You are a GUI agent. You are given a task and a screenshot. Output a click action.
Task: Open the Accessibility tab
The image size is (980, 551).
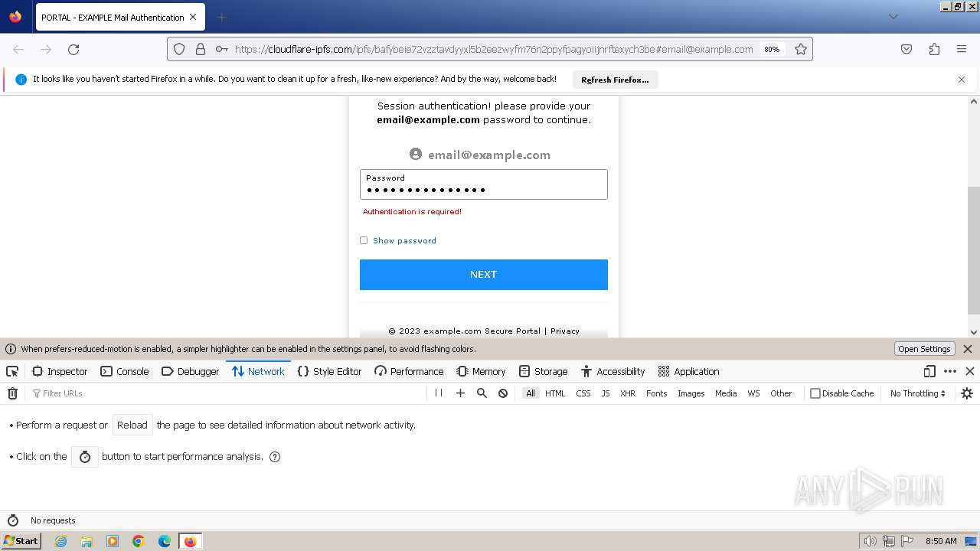pyautogui.click(x=612, y=371)
